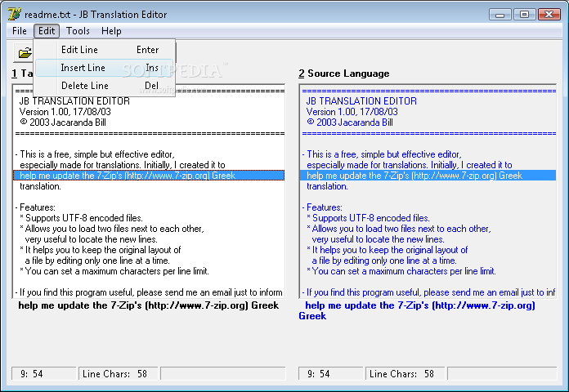Viewport: 569px width, 392px height.
Task: Select 'Version 1.00, 17/08/03' in left pane
Action: pos(65,112)
